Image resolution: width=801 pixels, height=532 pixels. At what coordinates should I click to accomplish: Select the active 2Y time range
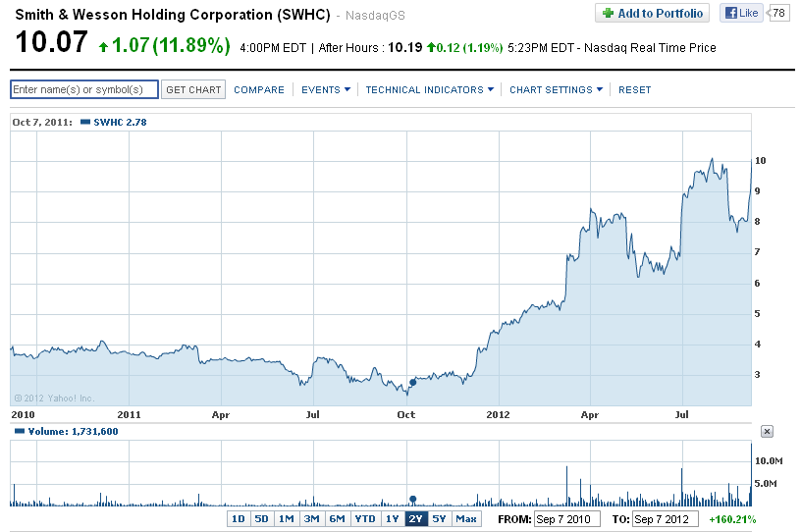coord(416,519)
